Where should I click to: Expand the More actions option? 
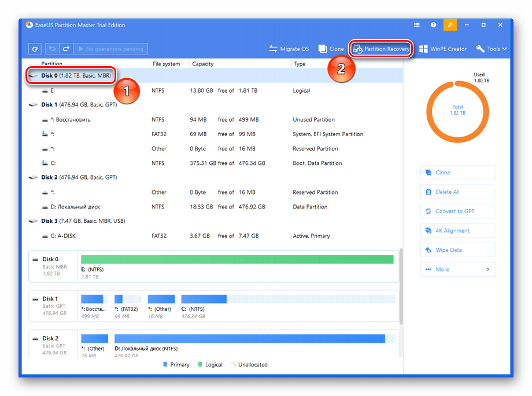(x=457, y=269)
